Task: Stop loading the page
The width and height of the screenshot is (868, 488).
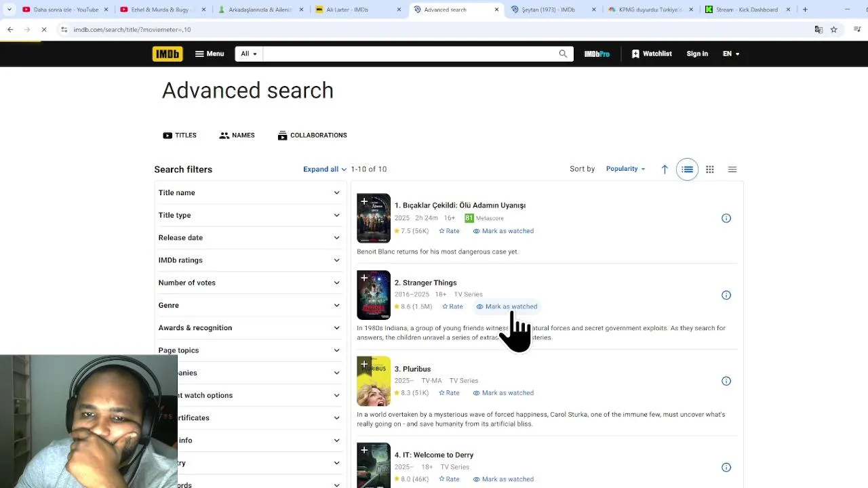Action: pos(44,30)
